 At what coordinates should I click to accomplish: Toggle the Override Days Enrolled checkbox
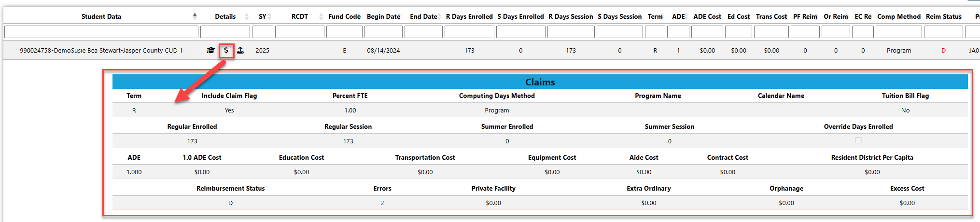click(x=858, y=140)
